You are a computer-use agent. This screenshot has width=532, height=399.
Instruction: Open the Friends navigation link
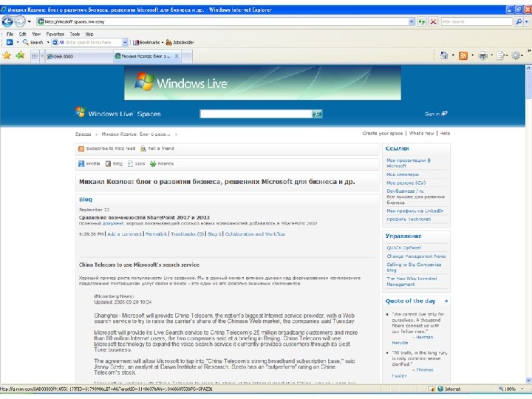162,164
